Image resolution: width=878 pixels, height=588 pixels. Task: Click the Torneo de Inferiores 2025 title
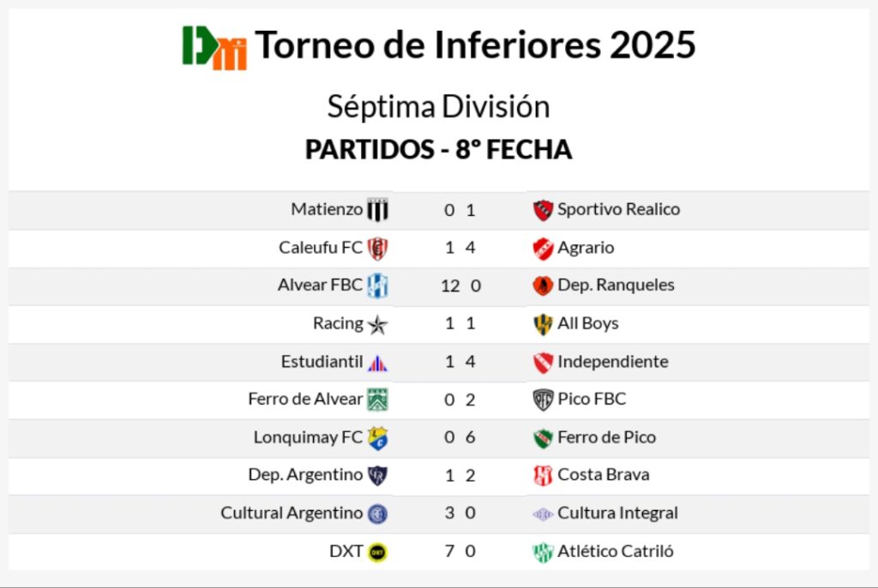(475, 45)
